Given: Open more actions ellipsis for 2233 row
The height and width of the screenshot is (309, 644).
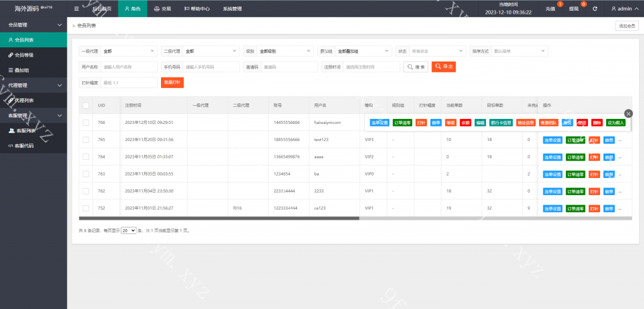Looking at the screenshot, I should tap(619, 192).
